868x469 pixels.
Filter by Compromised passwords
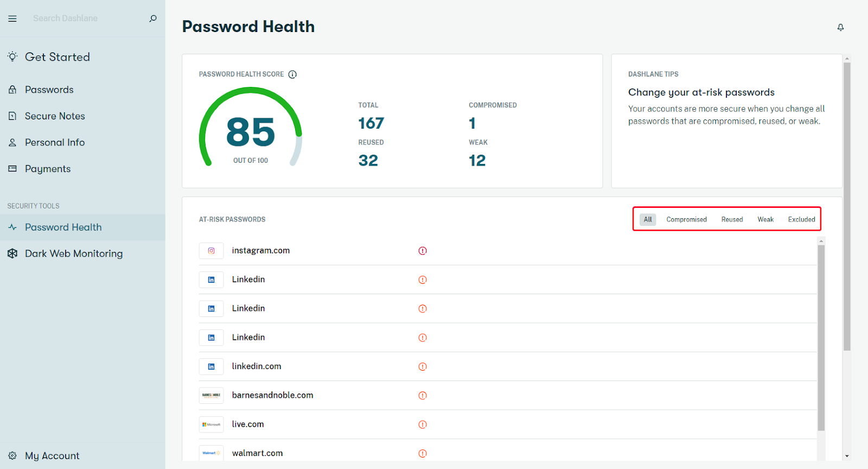coord(686,219)
